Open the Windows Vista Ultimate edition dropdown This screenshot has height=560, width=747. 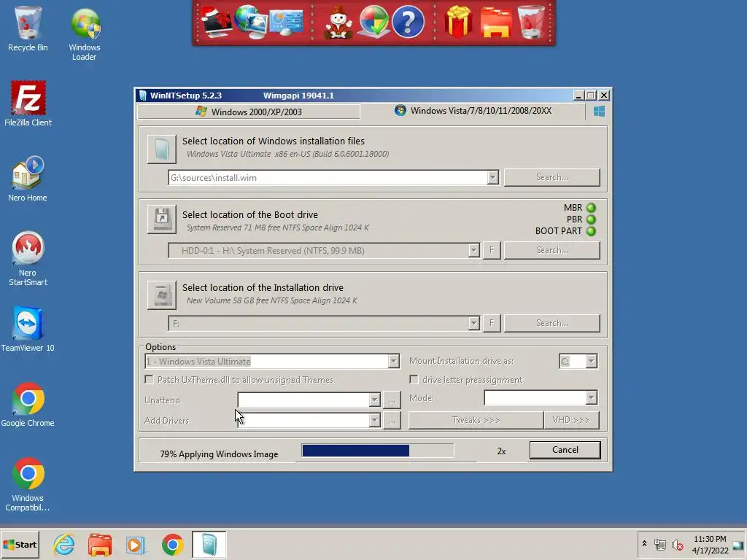coord(393,362)
